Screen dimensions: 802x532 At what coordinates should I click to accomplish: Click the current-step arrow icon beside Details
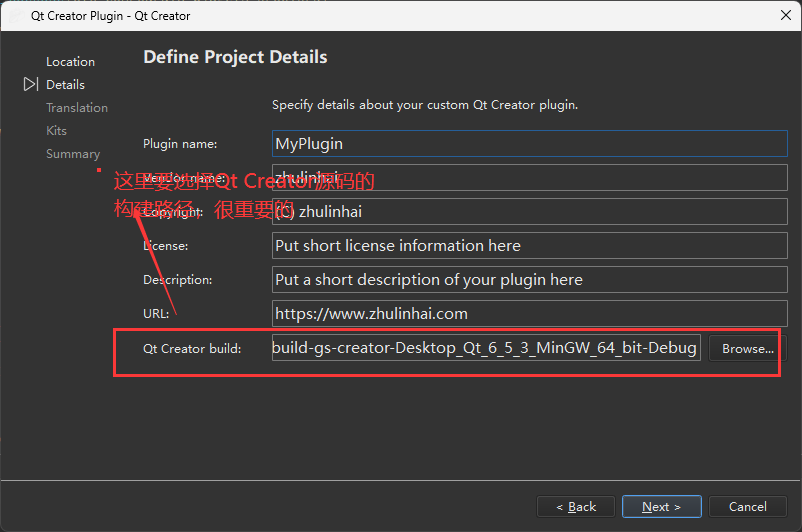click(x=31, y=84)
